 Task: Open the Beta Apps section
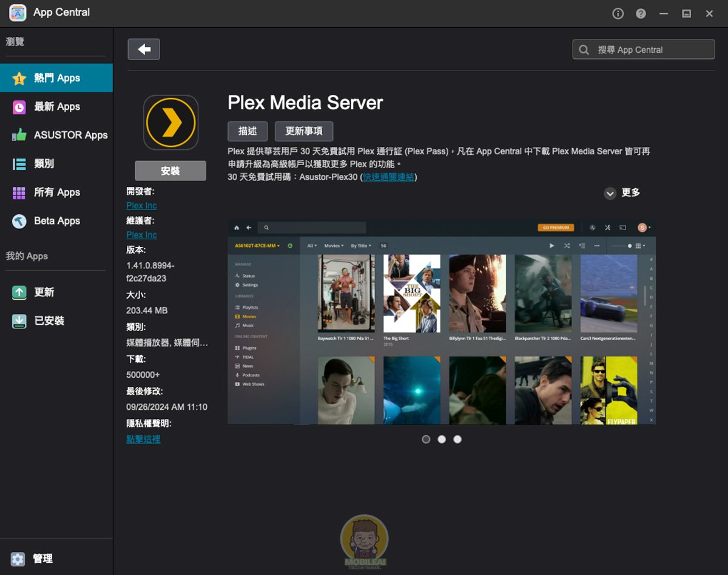tap(56, 220)
